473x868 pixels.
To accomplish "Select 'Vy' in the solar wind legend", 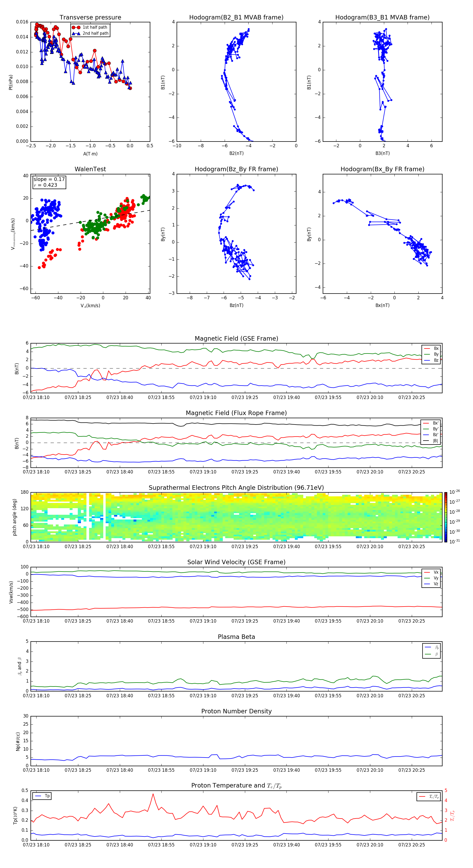I will pos(436,578).
